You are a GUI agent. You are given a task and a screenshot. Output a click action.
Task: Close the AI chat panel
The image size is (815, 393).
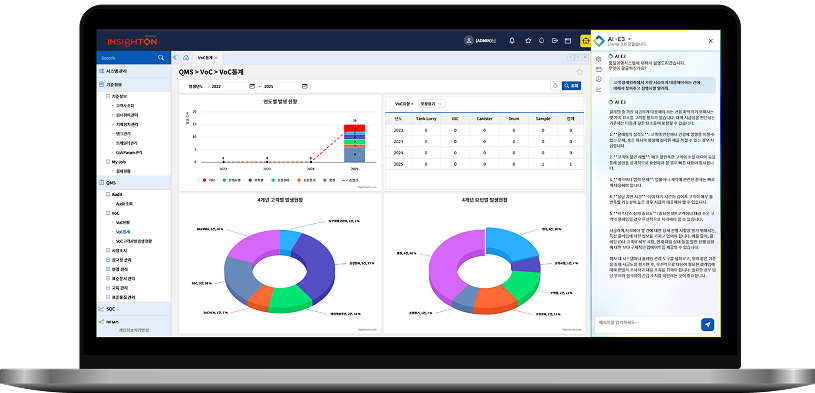tap(711, 41)
